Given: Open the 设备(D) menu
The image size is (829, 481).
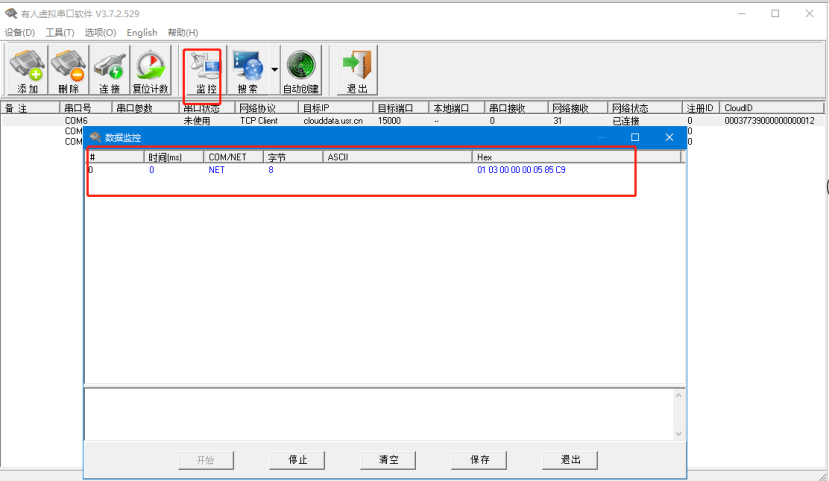Looking at the screenshot, I should tap(20, 32).
